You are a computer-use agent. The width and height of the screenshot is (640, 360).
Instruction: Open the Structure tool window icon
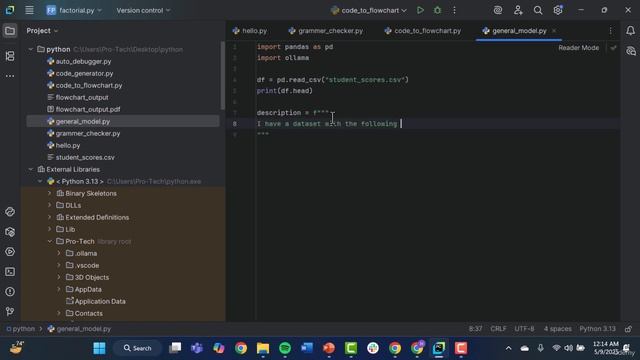(x=10, y=56)
